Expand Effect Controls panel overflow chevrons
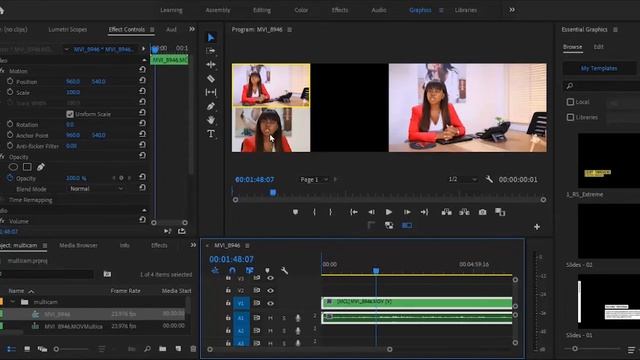 click(x=192, y=29)
